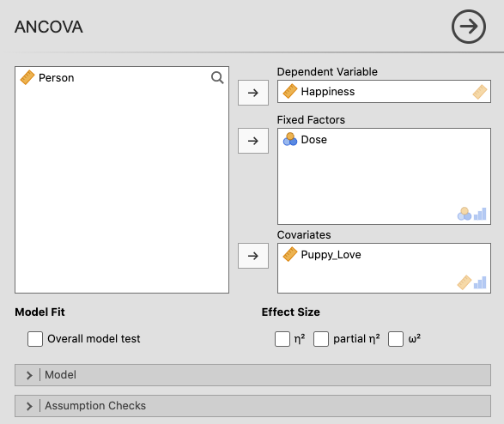Image resolution: width=504 pixels, height=424 pixels.
Task: Click the Covariates label
Action: pyautogui.click(x=304, y=235)
